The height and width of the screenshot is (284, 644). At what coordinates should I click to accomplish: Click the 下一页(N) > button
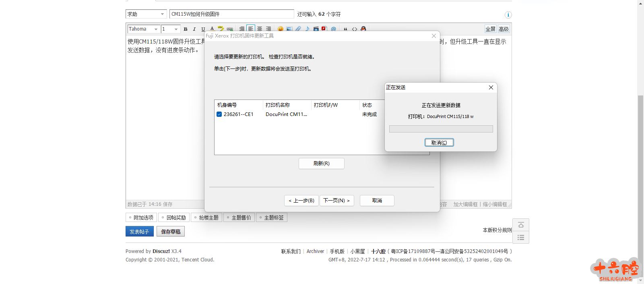tap(337, 201)
